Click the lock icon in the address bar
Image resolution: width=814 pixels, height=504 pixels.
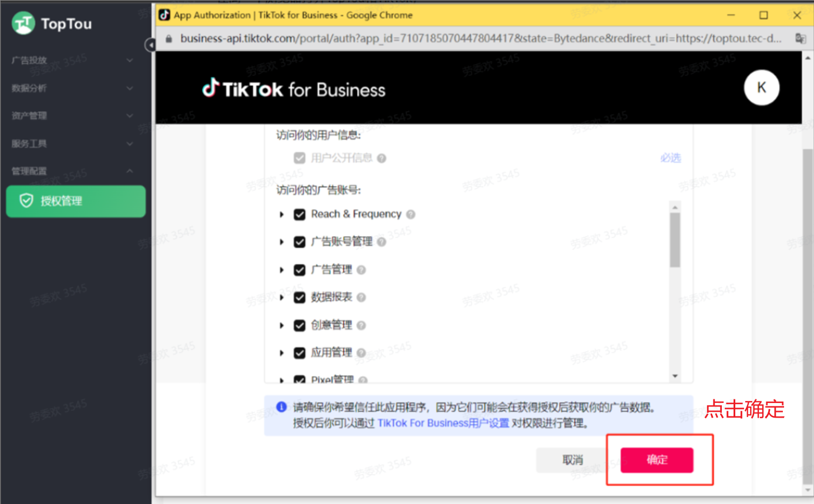pos(170,39)
